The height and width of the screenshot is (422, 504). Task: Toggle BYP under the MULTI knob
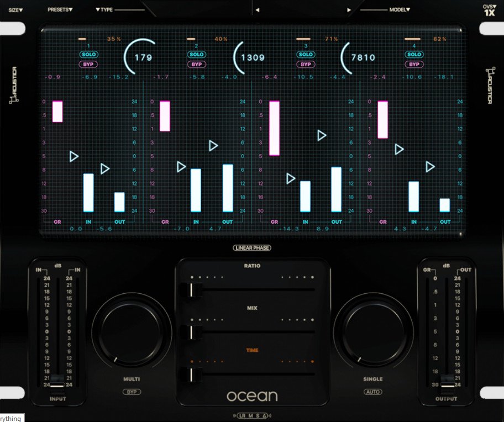pos(132,392)
